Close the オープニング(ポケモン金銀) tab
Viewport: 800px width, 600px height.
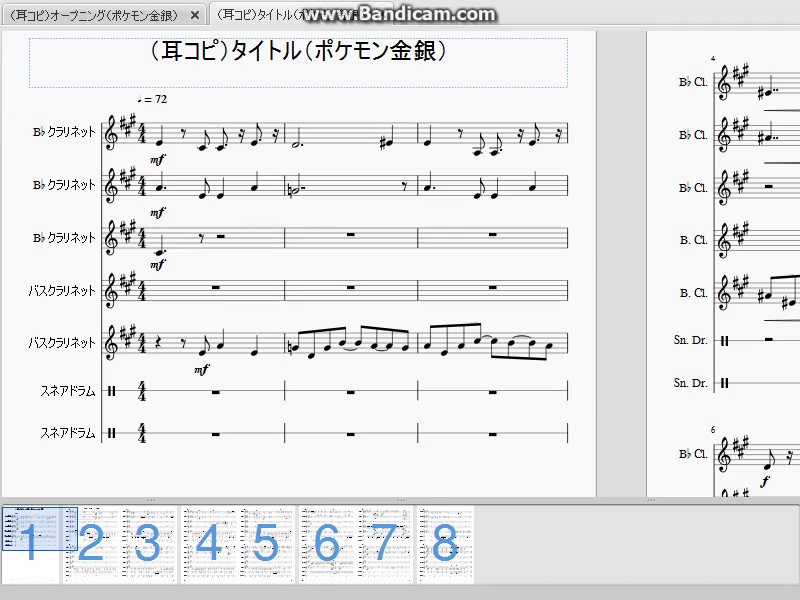194,16
